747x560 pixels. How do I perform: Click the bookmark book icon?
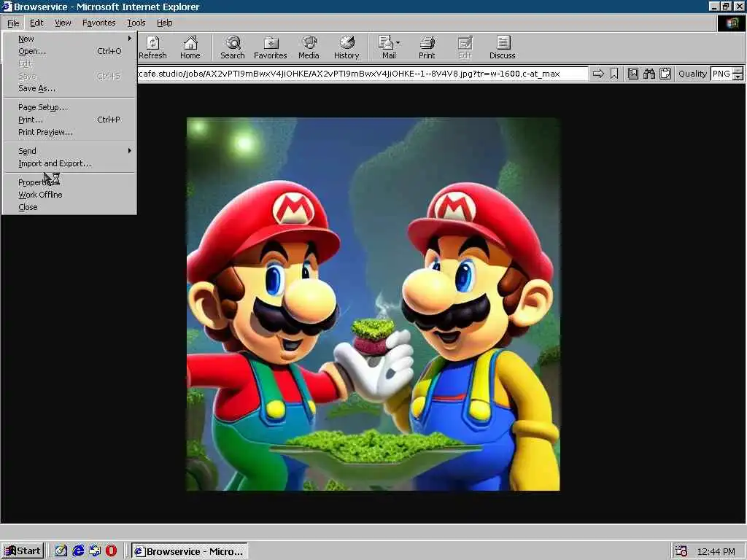pos(633,74)
